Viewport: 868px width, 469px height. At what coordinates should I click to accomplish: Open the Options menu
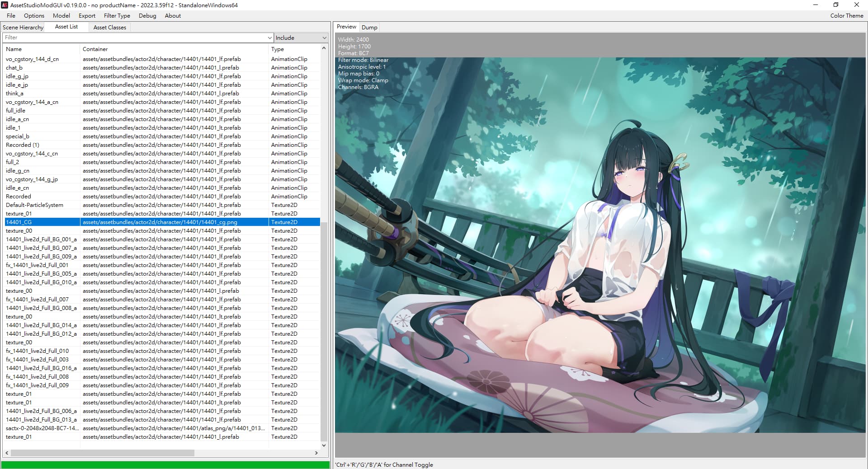click(x=34, y=15)
